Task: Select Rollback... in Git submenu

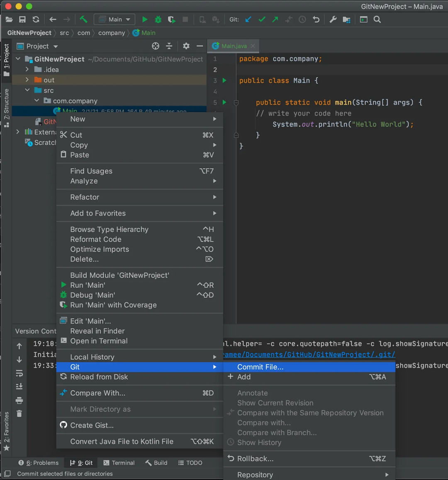Action: point(309,458)
